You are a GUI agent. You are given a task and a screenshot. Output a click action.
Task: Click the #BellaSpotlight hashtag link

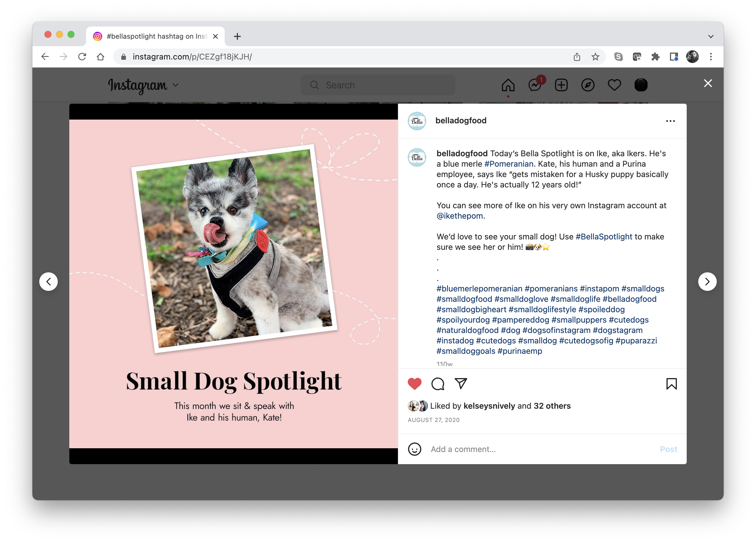[604, 237]
